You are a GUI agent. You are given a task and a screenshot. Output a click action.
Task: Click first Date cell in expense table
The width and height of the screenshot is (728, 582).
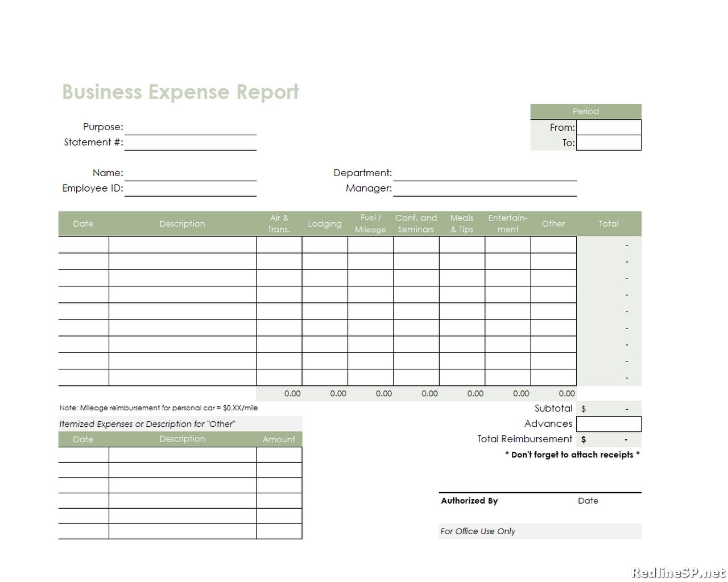pyautogui.click(x=84, y=245)
